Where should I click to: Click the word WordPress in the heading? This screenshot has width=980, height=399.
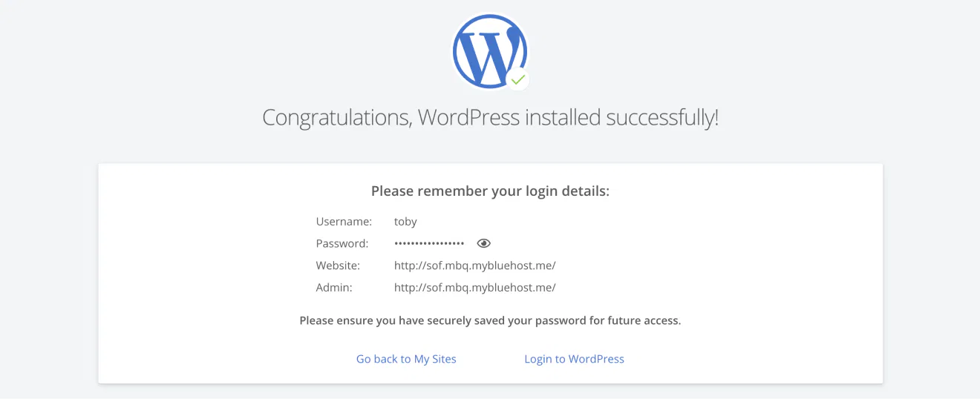coord(468,118)
